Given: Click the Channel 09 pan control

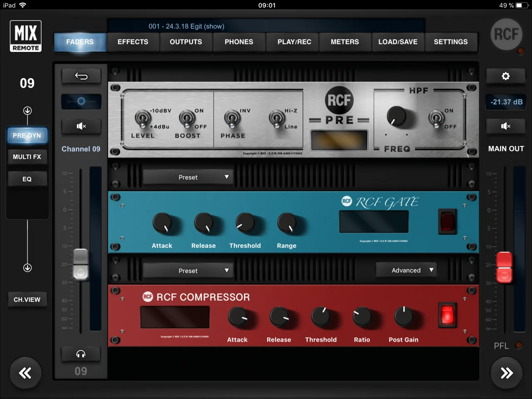Looking at the screenshot, I should coord(81,101).
